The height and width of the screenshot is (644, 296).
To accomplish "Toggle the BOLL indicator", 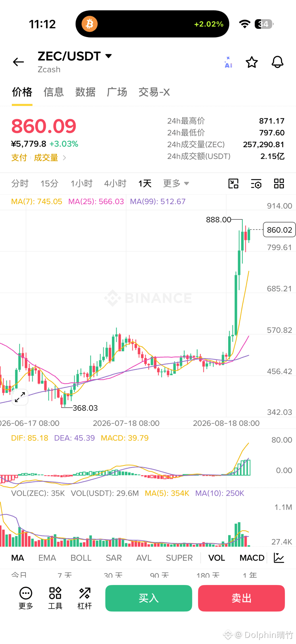I will [x=81, y=558].
